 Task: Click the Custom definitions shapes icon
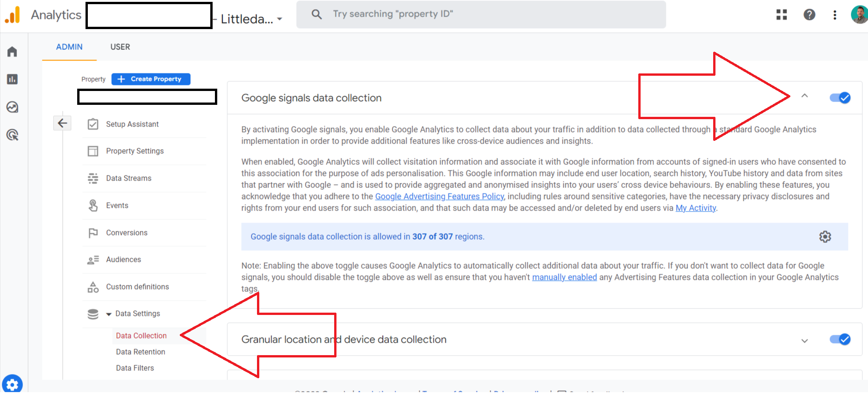93,287
